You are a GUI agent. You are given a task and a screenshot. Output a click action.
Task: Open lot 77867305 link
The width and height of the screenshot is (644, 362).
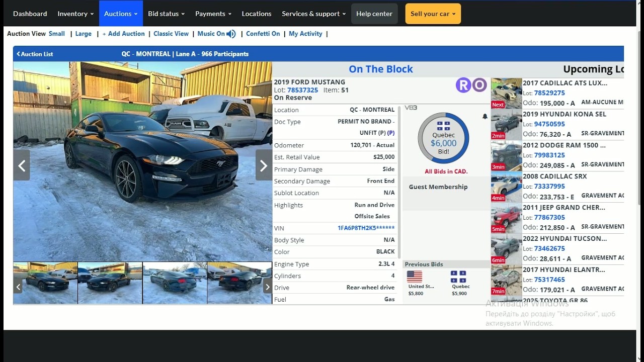pos(549,218)
